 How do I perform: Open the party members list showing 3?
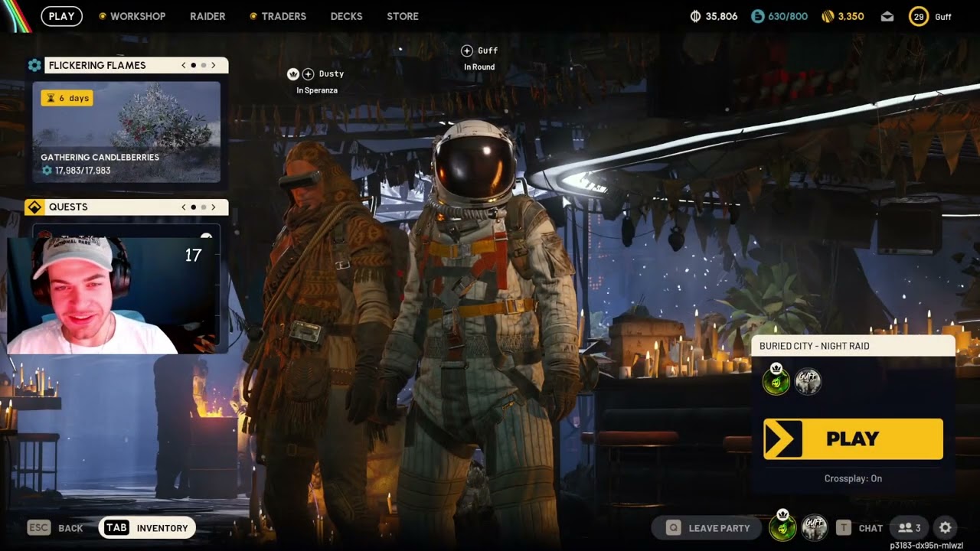point(910,528)
